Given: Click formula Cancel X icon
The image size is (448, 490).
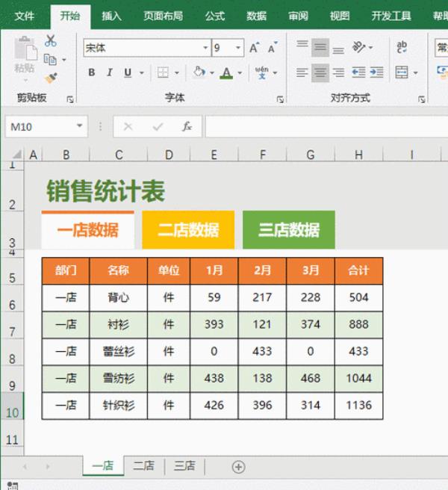Looking at the screenshot, I should (x=128, y=126).
